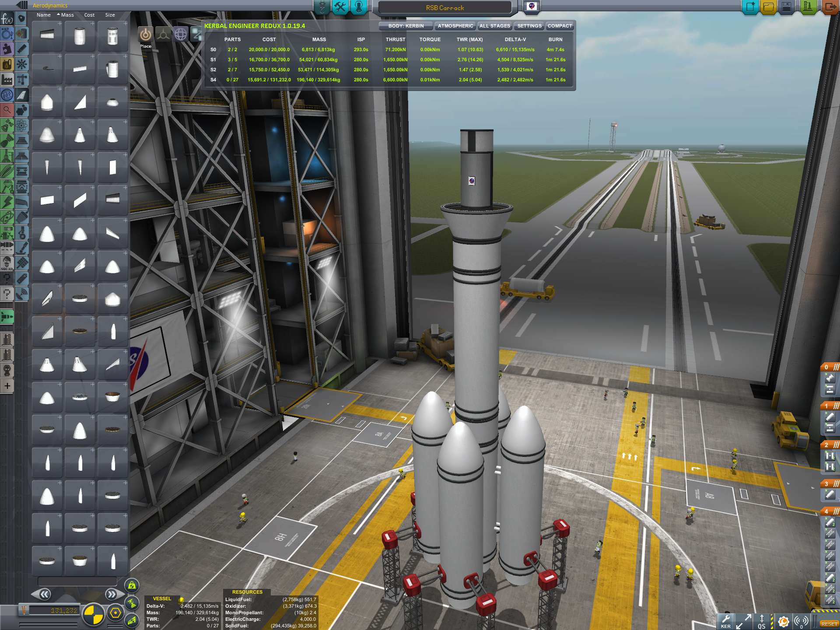Screen dimensions: 840x630
Task: Filter parts by function f(x)
Action: tap(7, 19)
